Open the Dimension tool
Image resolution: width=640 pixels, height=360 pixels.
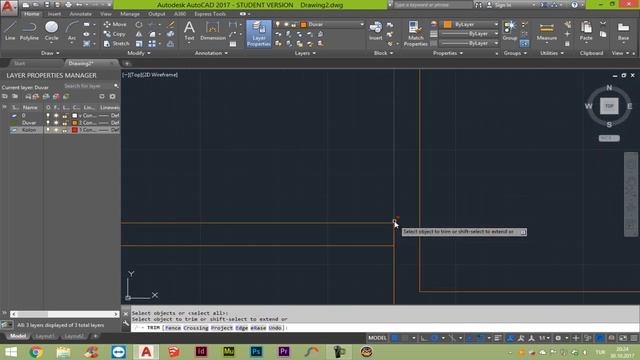point(213,31)
